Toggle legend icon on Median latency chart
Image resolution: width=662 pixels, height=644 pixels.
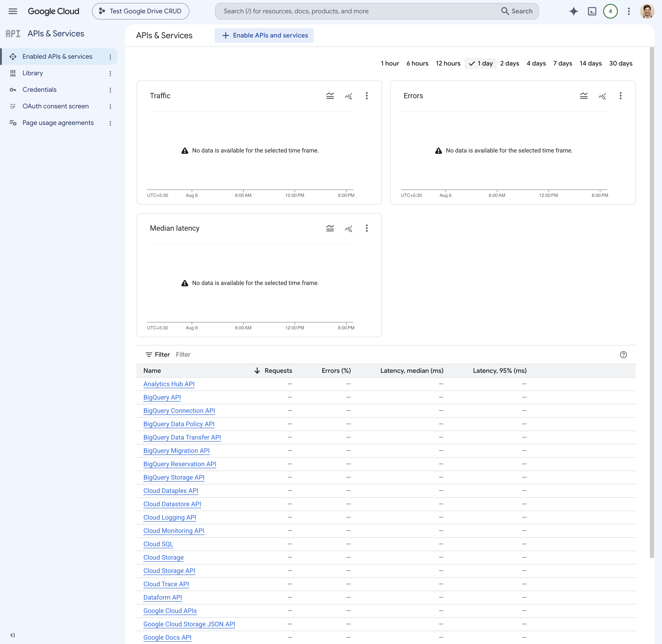click(330, 228)
